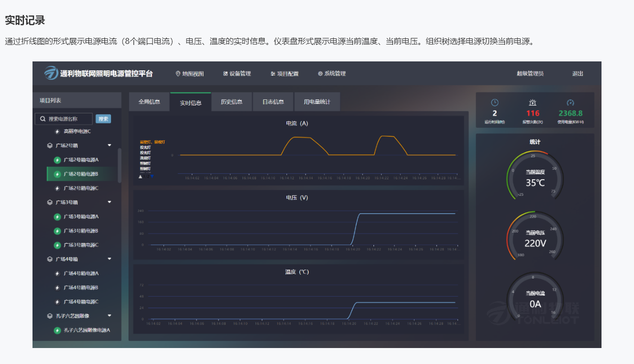The image size is (634, 364).
Task: Click the green power icon of 广场3号箱电源A
Action: pos(57,217)
